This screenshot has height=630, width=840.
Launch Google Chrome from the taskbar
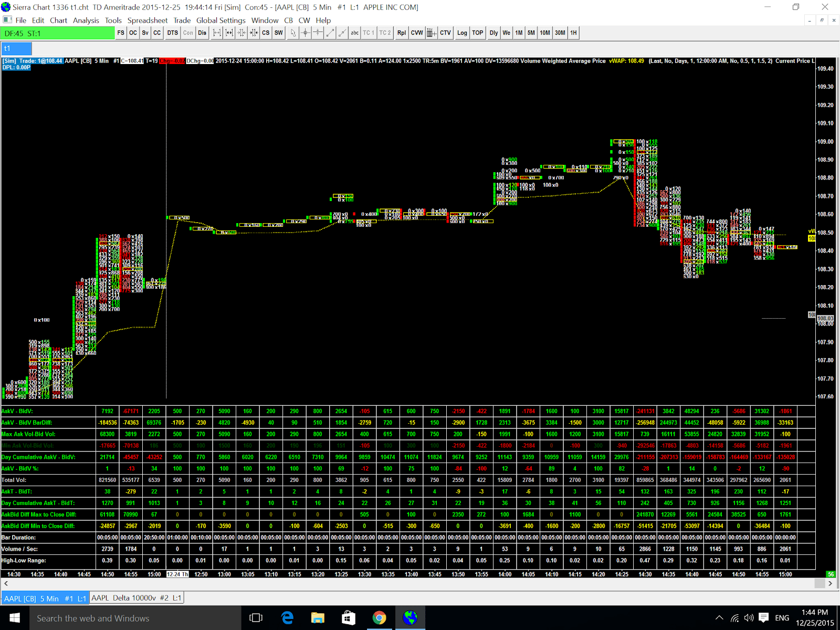coord(379,618)
